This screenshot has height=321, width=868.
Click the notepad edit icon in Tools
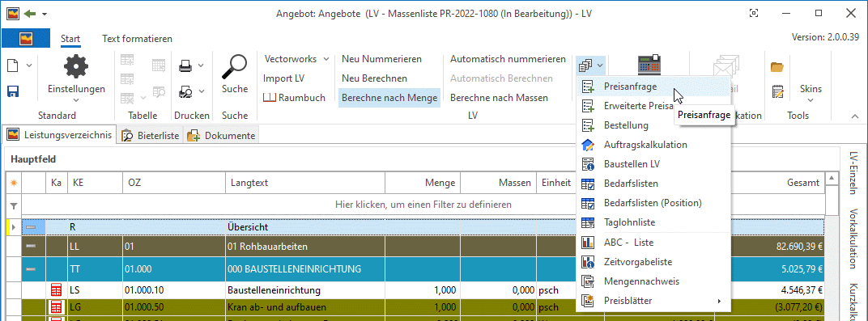pos(778,91)
